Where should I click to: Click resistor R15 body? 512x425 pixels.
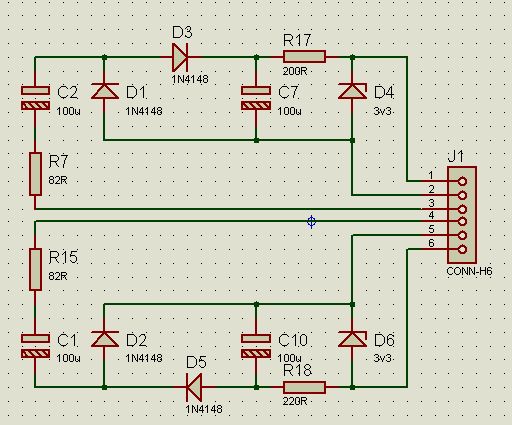tap(35, 269)
